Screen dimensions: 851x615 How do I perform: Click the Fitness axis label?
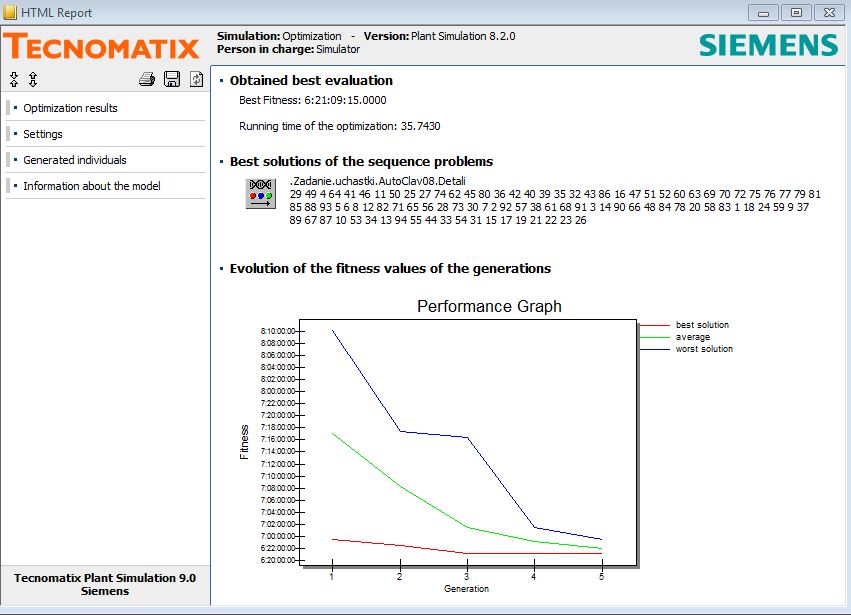[x=244, y=442]
